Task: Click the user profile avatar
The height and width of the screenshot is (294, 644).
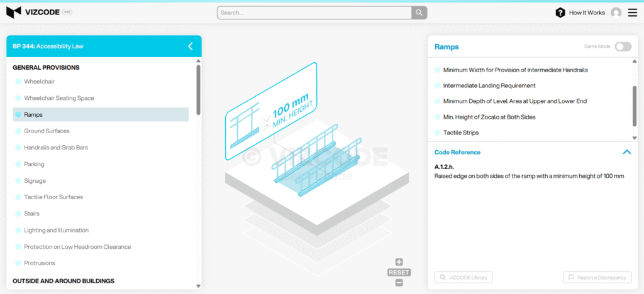Action: coord(616,13)
